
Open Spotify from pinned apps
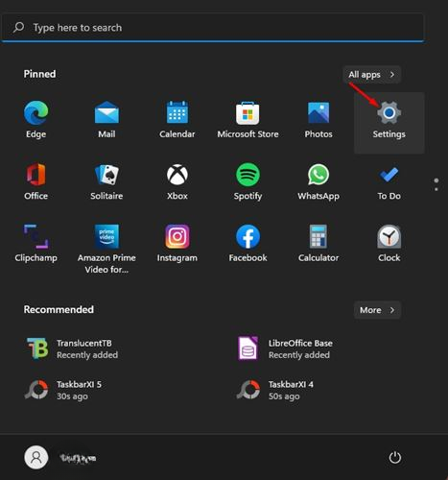(x=248, y=181)
